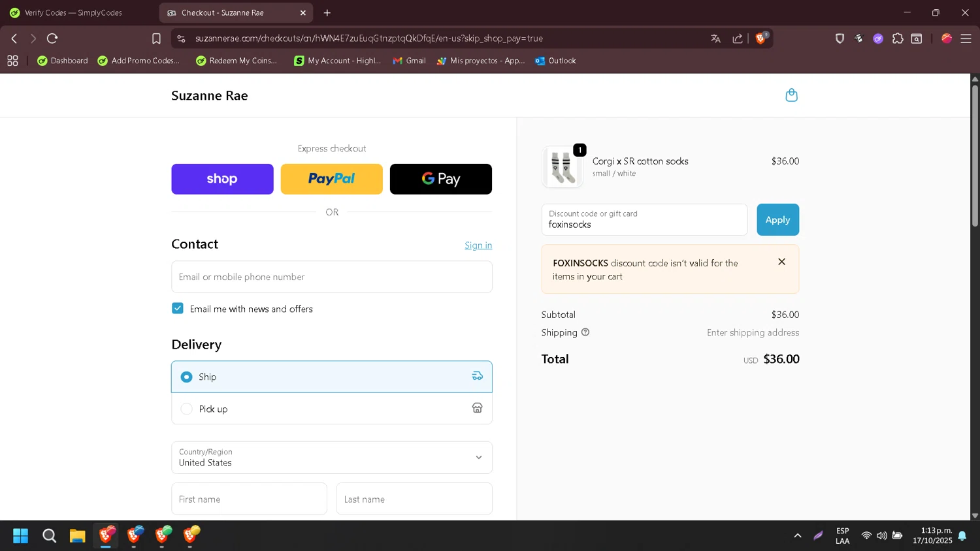The height and width of the screenshot is (551, 980).
Task: Open a new browser tab
Action: click(x=327, y=13)
